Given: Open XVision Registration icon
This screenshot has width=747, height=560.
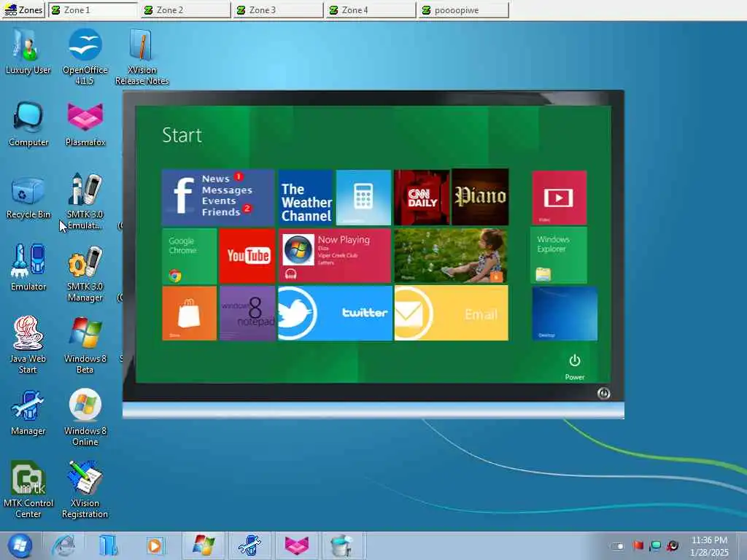Looking at the screenshot, I should point(85,489).
